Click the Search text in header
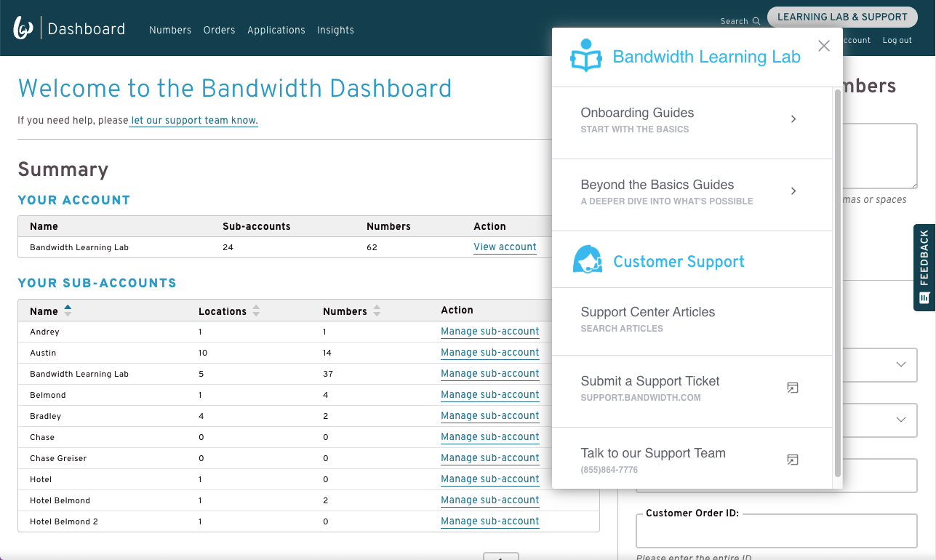 [x=734, y=21]
